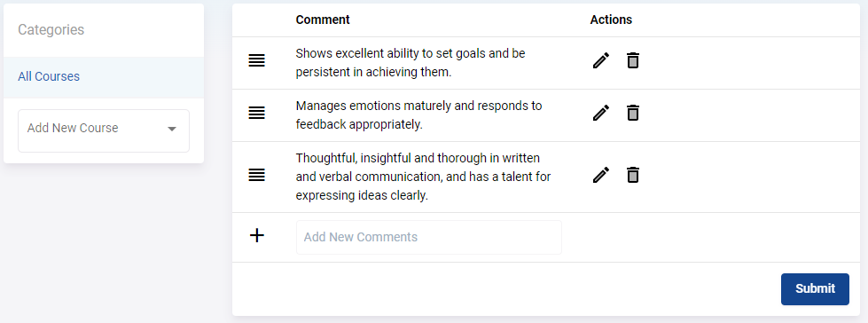Click the Add New Course dropdown arrow

pyautogui.click(x=172, y=129)
